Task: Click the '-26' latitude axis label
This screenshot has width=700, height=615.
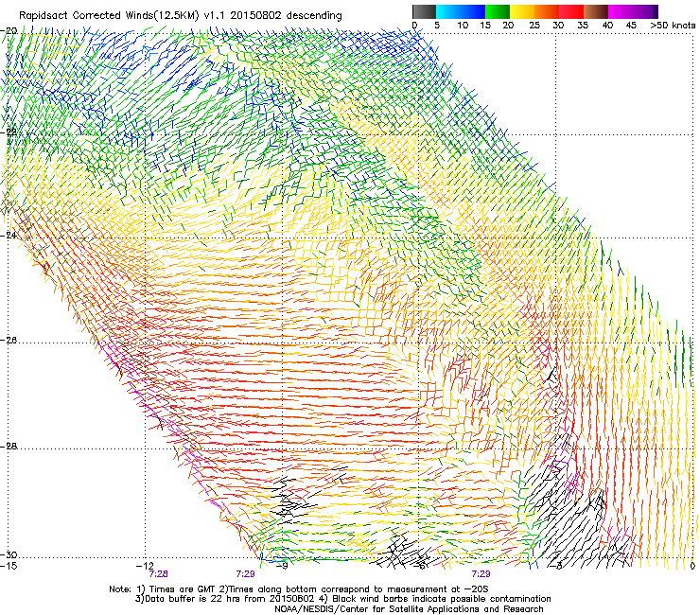Action: [9, 341]
